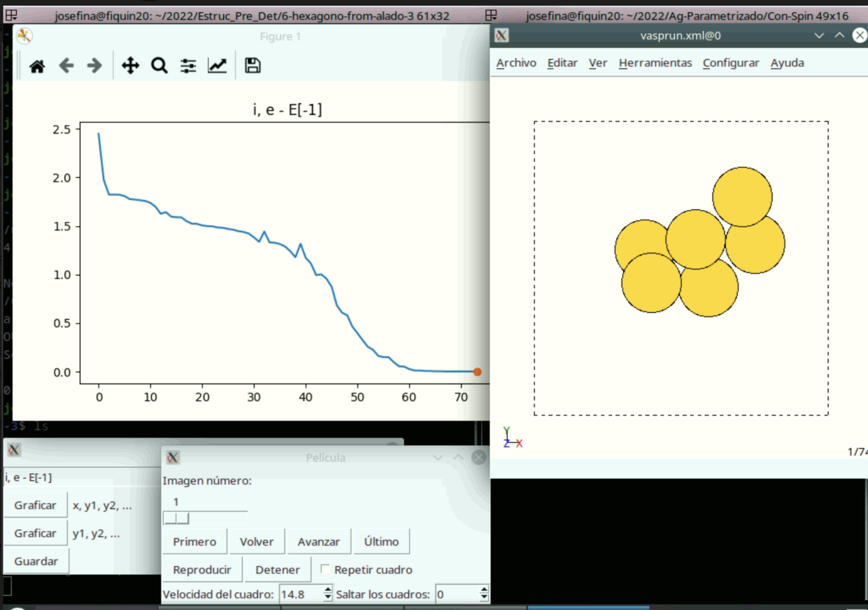Increase Velocidad del cuadro with the up stepper arrow
868x610 pixels.
coord(328,590)
